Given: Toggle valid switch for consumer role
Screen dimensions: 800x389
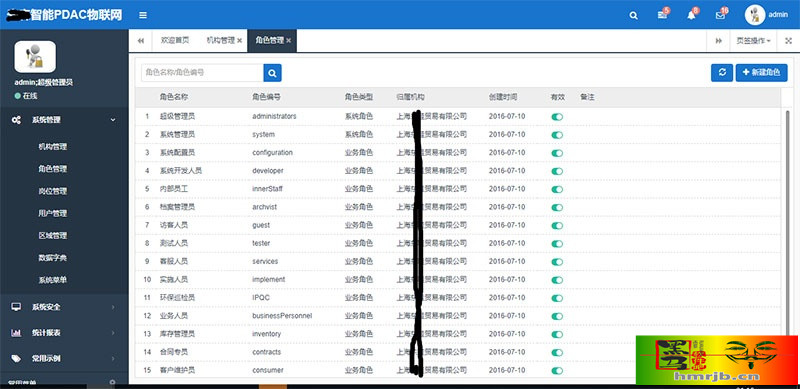Looking at the screenshot, I should [557, 371].
